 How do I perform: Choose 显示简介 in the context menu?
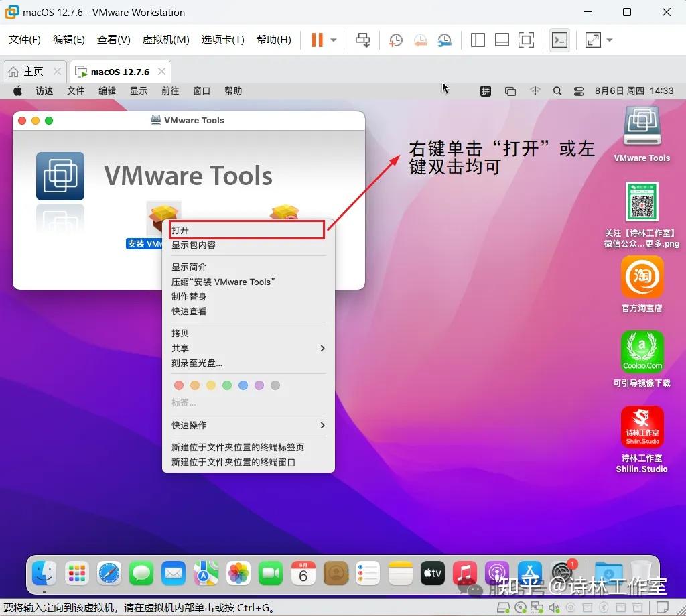click(248, 267)
